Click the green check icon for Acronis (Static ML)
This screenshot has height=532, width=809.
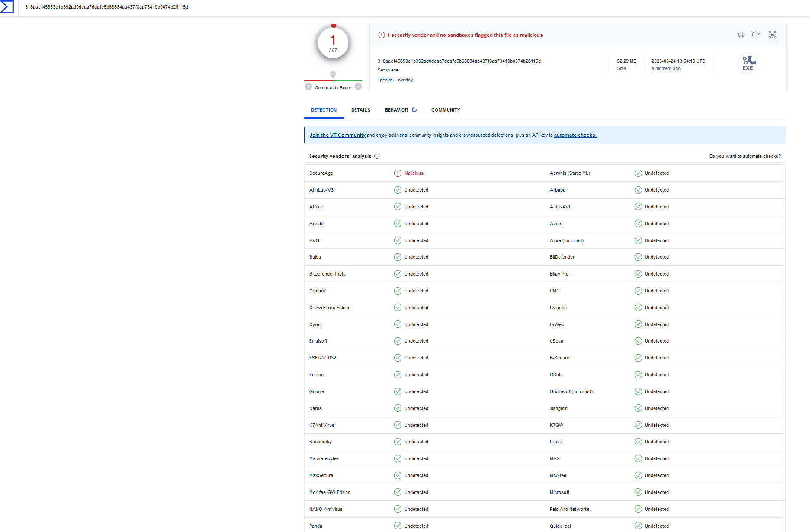click(638, 173)
